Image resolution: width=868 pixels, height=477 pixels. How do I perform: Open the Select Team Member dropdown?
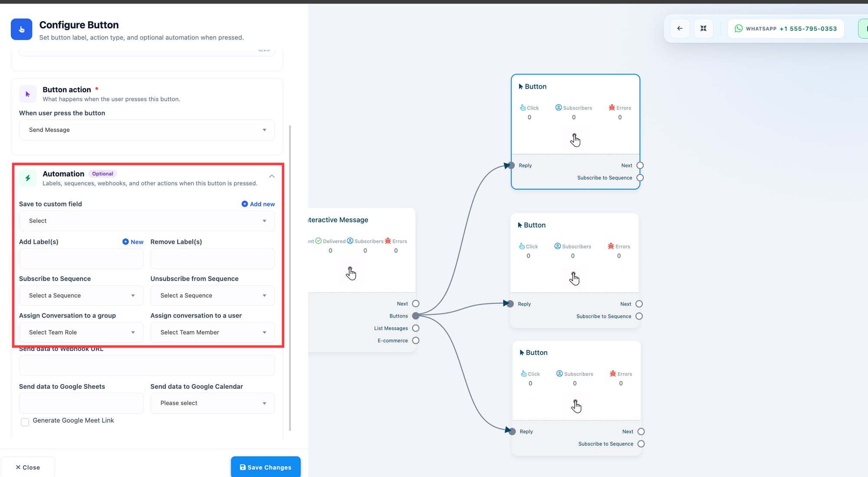click(x=213, y=332)
